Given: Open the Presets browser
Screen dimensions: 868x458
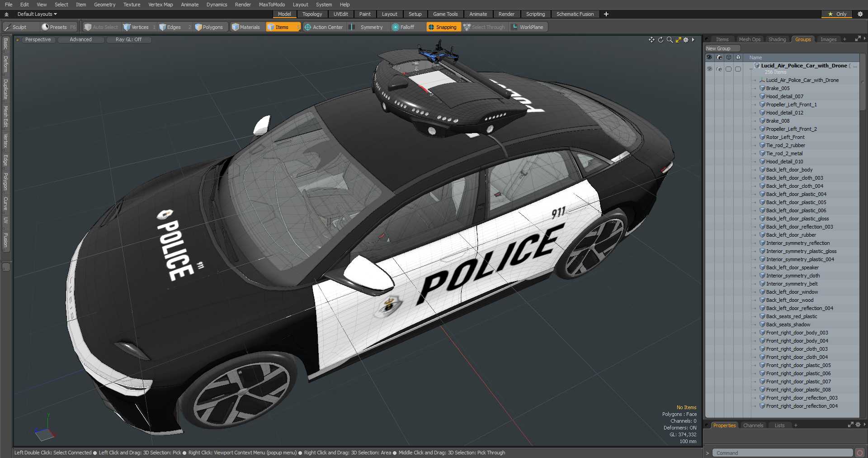Looking at the screenshot, I should (59, 27).
